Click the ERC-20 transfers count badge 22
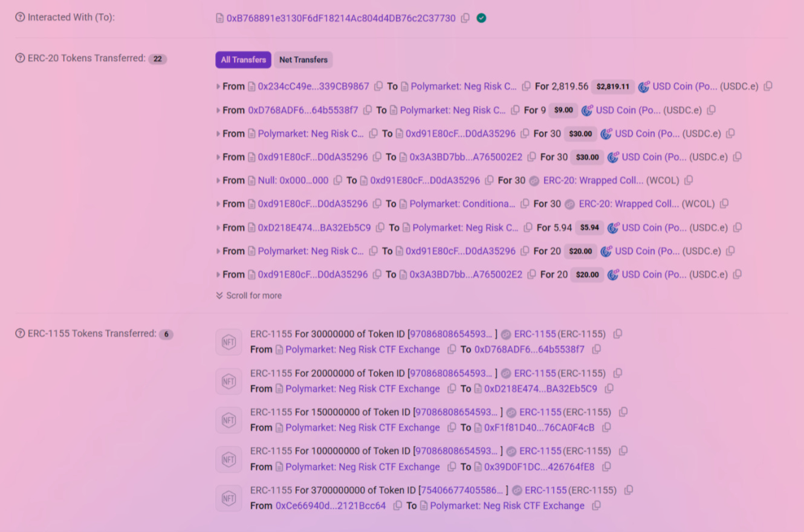The width and height of the screenshot is (804, 532). [158, 59]
